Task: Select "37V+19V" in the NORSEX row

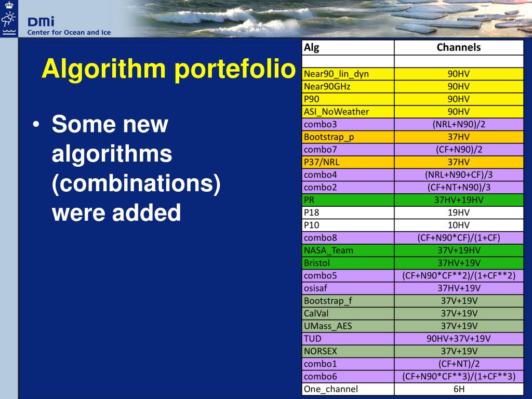Action: pyautogui.click(x=459, y=351)
